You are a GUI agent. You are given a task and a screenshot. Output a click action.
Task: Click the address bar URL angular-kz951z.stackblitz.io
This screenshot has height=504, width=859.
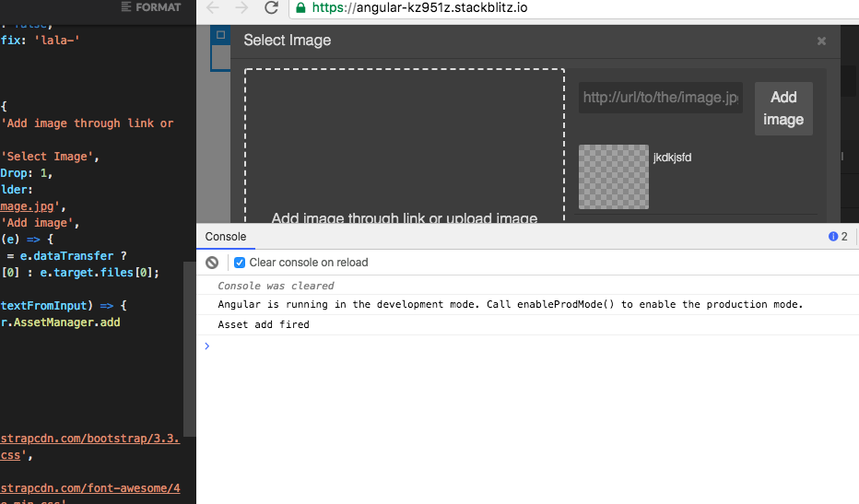419,7
